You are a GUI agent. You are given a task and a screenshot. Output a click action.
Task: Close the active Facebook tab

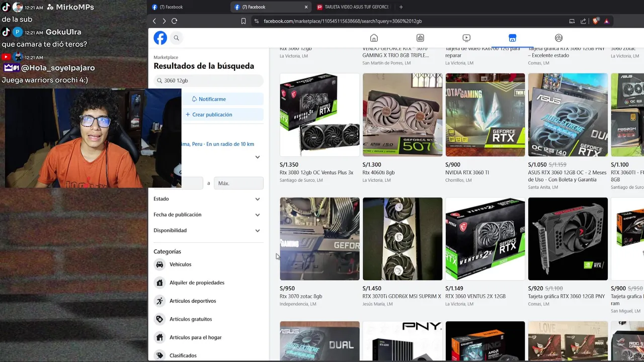coord(306,7)
